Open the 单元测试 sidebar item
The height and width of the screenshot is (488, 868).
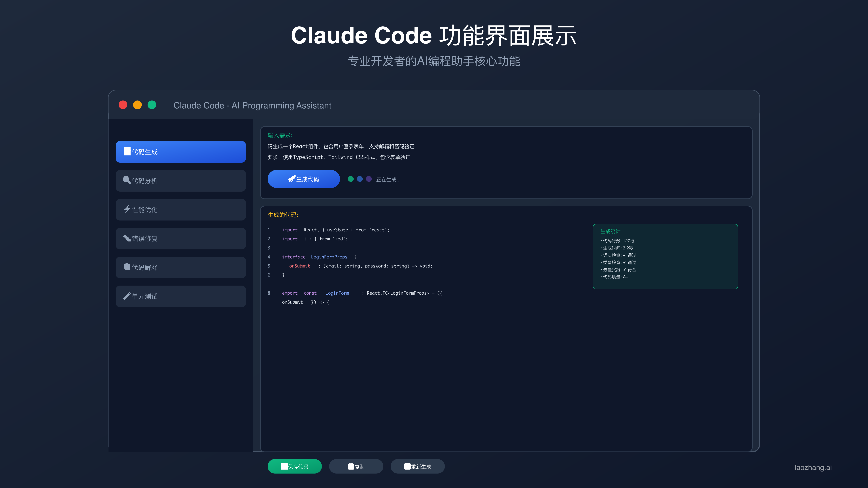click(x=181, y=296)
